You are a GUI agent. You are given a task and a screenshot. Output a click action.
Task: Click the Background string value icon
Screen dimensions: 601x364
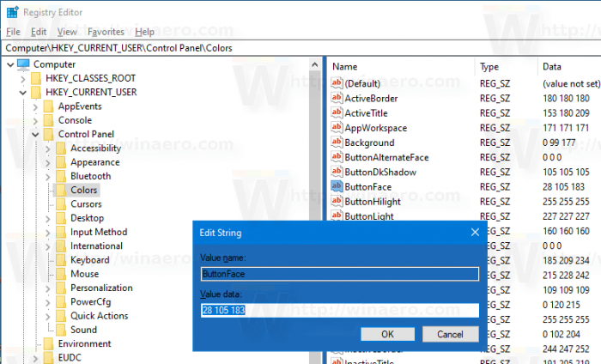pyautogui.click(x=337, y=142)
